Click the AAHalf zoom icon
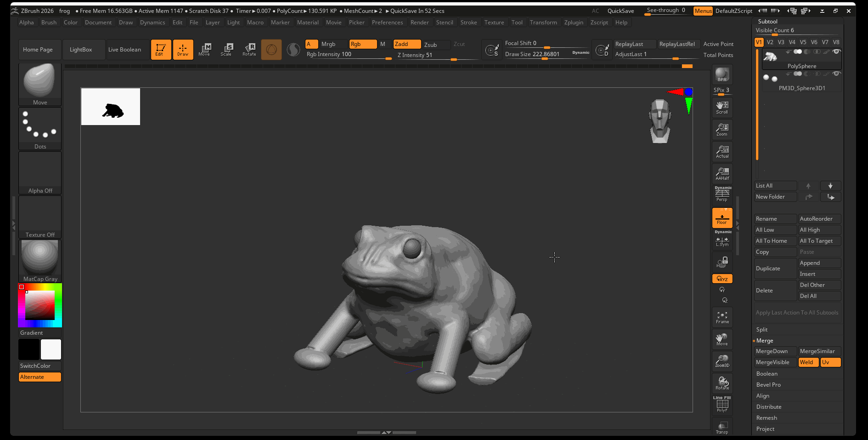Image resolution: width=868 pixels, height=440 pixels. 722,174
